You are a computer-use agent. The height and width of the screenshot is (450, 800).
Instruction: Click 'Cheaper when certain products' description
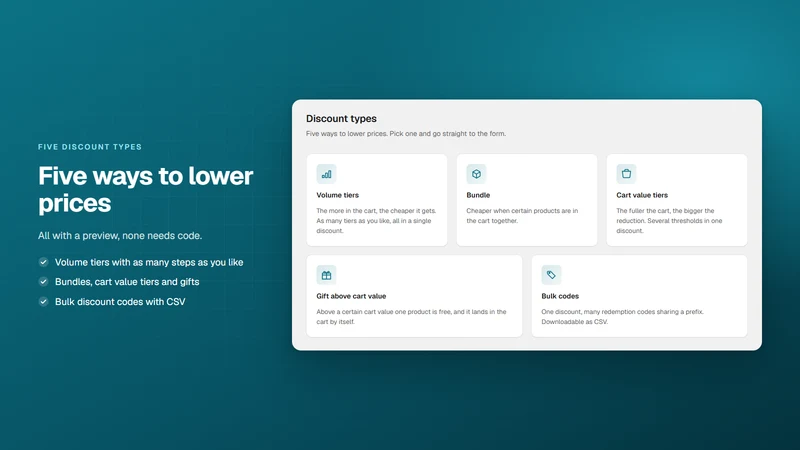(522, 216)
